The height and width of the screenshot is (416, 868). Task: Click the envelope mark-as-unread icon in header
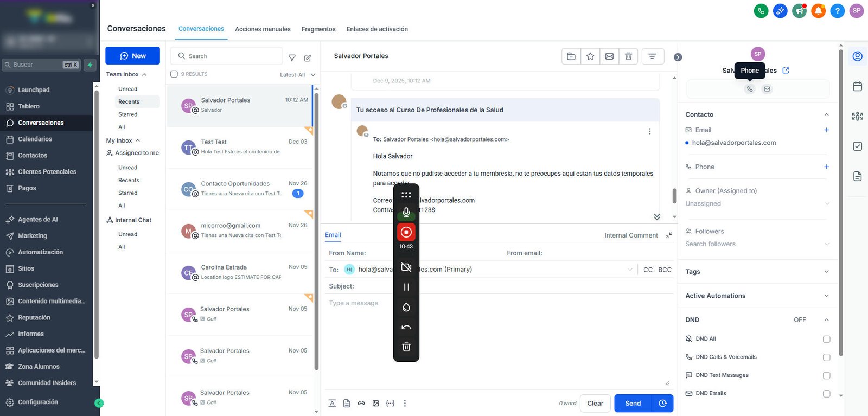point(609,56)
